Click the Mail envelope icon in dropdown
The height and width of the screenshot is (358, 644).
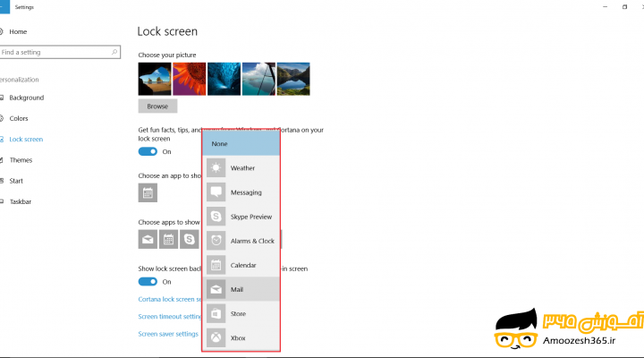(x=216, y=289)
